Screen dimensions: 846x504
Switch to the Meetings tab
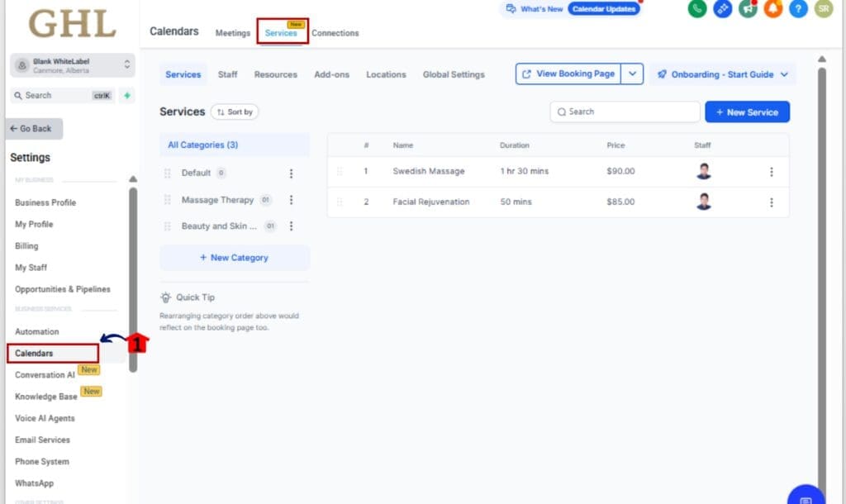pyautogui.click(x=232, y=33)
